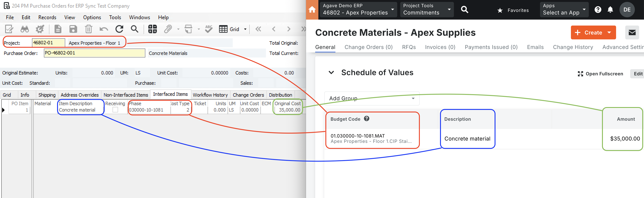Click the Phase cell 030000-10-1081
Screen dimensions: 644x198
coord(149,110)
